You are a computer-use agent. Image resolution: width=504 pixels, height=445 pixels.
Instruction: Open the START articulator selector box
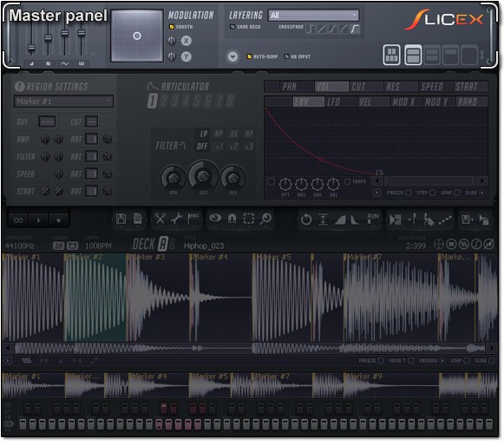91,191
